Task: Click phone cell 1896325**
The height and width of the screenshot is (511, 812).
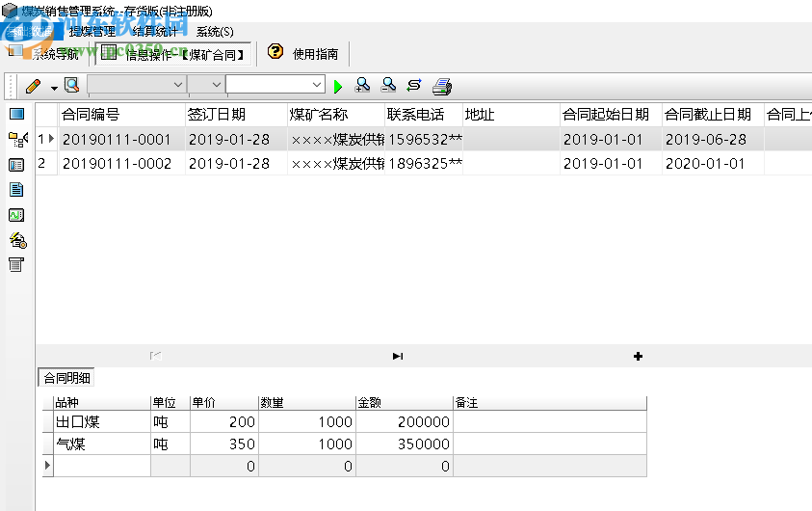Action: click(x=424, y=163)
